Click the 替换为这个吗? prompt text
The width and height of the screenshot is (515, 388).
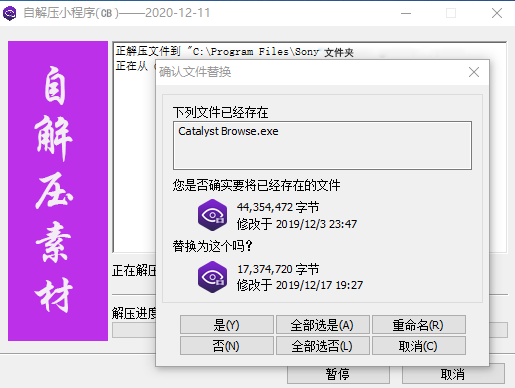212,246
